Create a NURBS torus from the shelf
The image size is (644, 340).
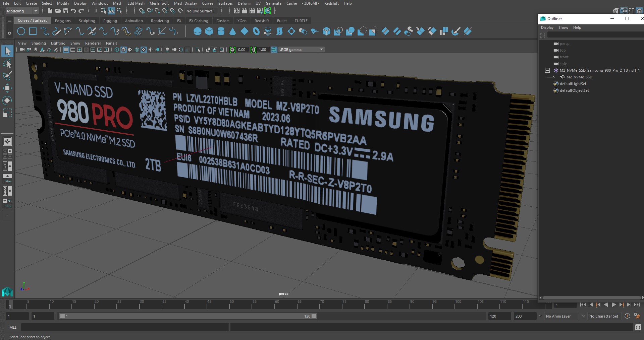pos(256,31)
